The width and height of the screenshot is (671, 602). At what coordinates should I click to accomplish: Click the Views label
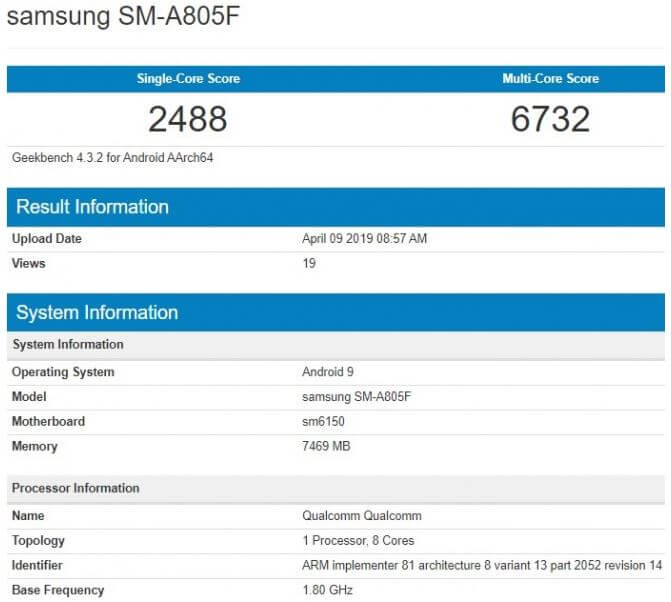coord(29,264)
